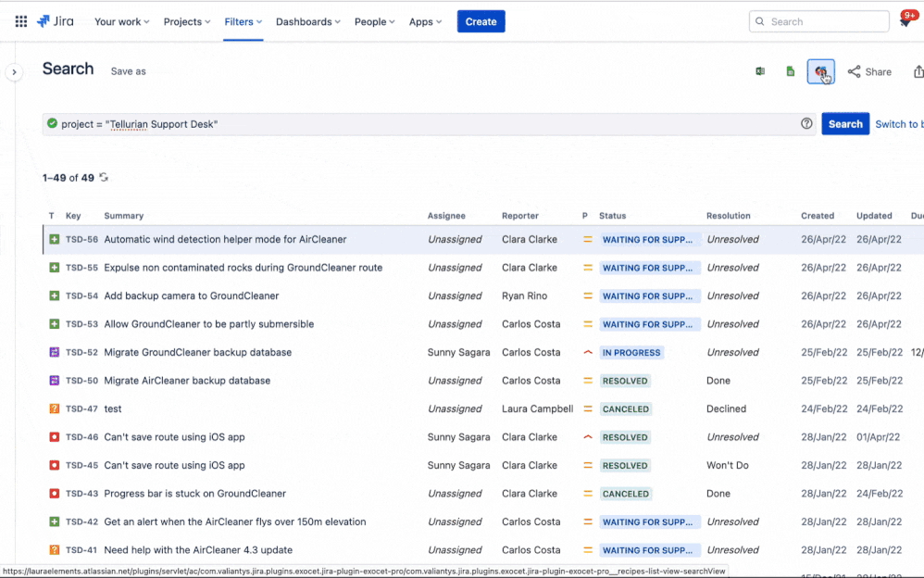Expand the Dashboards dropdown

[x=307, y=21]
